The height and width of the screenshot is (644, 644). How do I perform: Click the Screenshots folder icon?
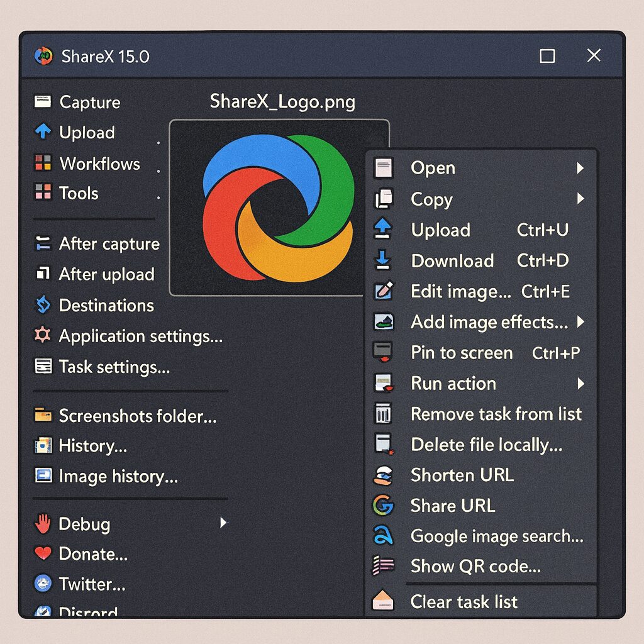coord(43,415)
